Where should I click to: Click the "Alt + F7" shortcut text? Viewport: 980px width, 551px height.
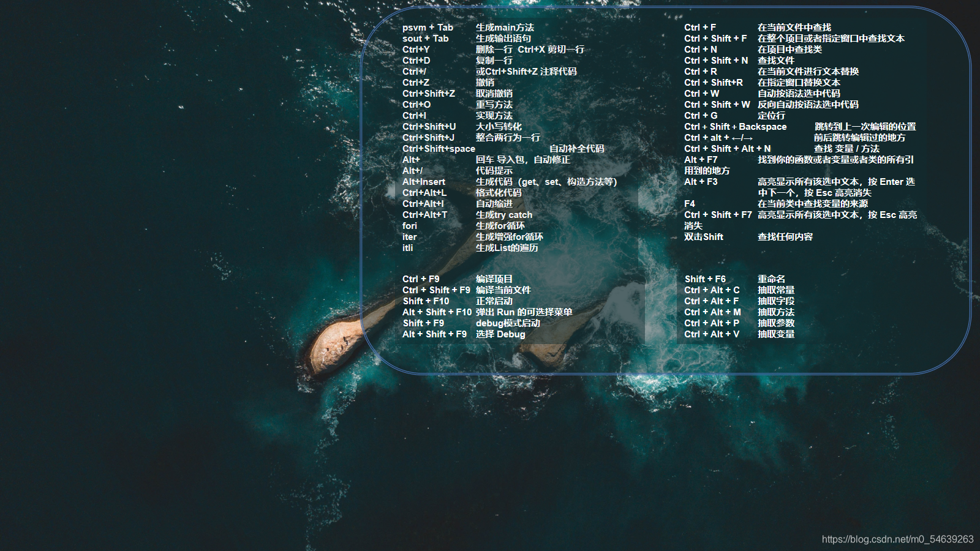(701, 160)
